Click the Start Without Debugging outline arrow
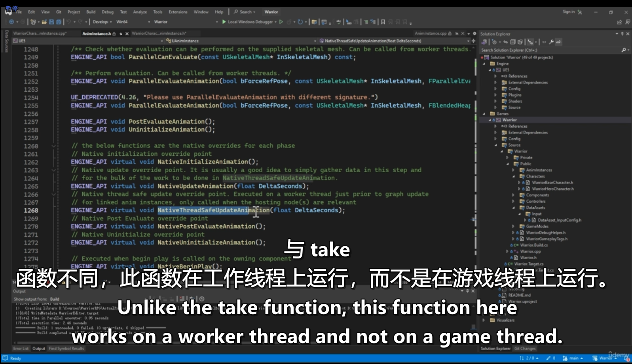 point(281,22)
